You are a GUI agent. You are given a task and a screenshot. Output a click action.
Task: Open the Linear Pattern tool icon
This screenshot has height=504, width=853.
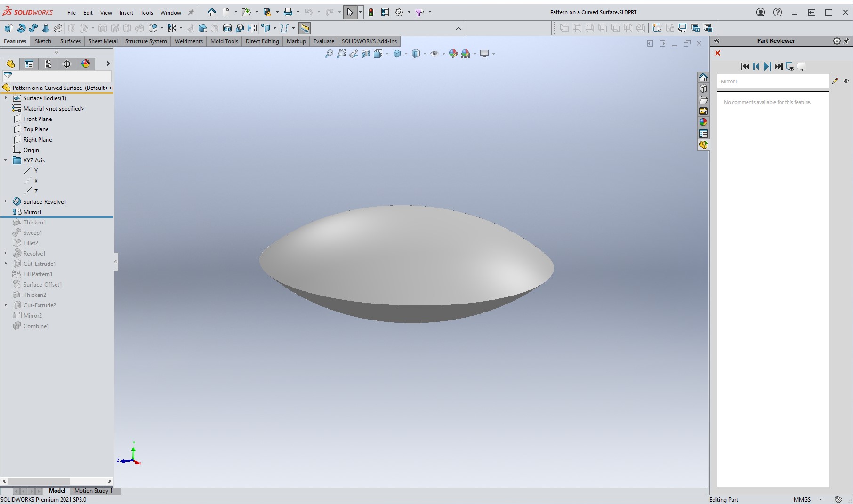(172, 28)
